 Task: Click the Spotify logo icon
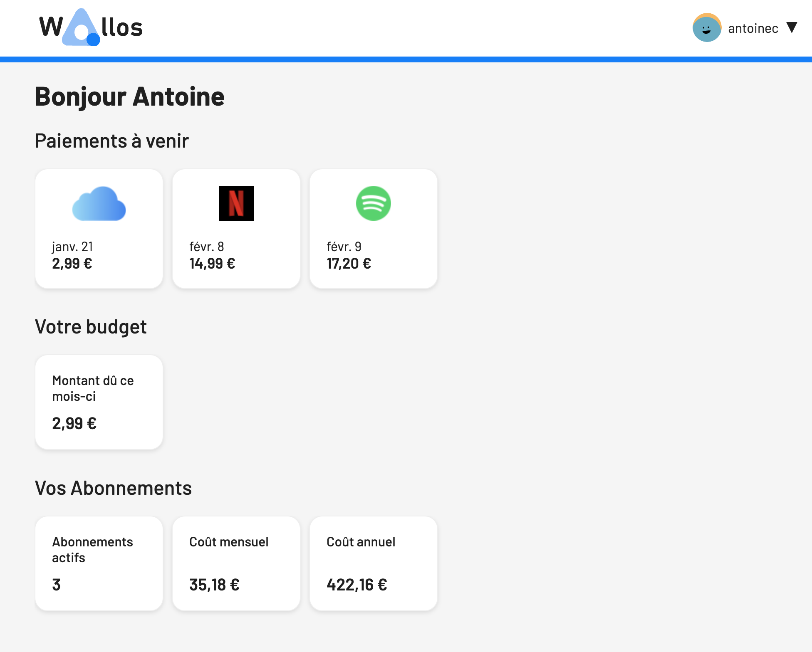pyautogui.click(x=373, y=203)
